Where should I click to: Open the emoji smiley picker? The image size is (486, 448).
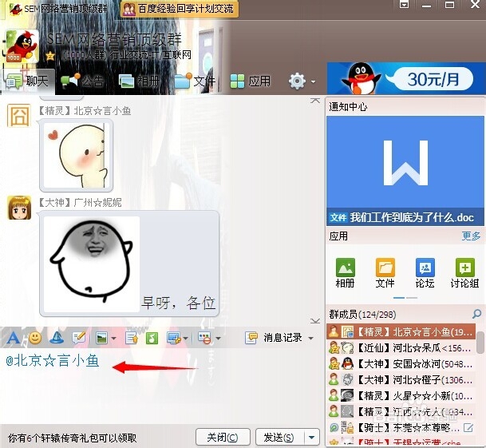35,338
